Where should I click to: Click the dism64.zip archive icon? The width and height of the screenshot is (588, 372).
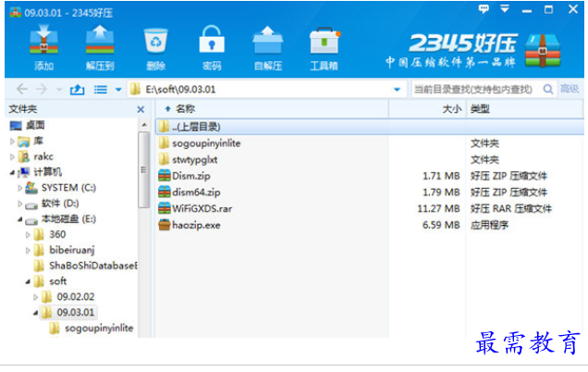(165, 192)
